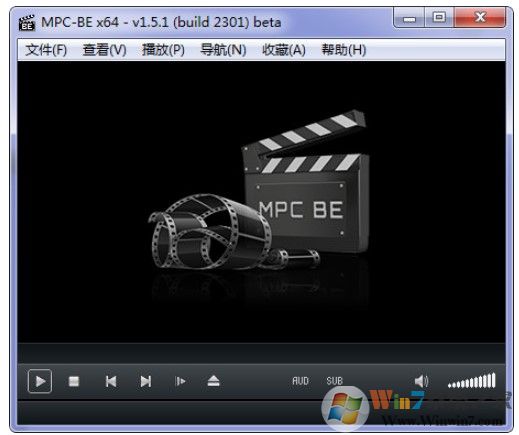Image resolution: width=519 pixels, height=435 pixels.
Task: Maximize the MPC-BE window
Action: [x=439, y=18]
